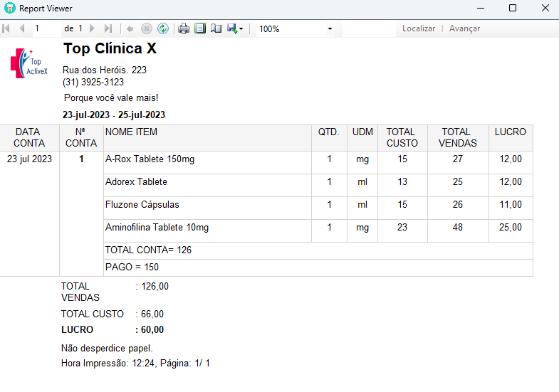Click the Localizar find link
The image size is (559, 392).
419,28
